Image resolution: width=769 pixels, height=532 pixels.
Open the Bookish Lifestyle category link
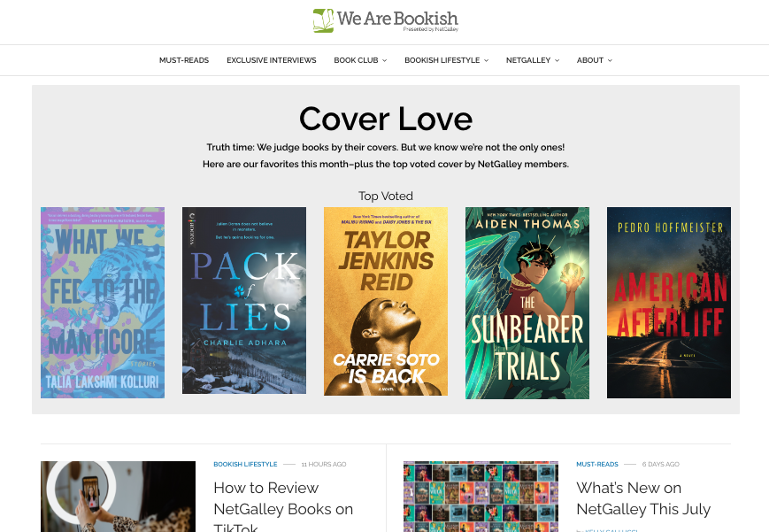(245, 464)
